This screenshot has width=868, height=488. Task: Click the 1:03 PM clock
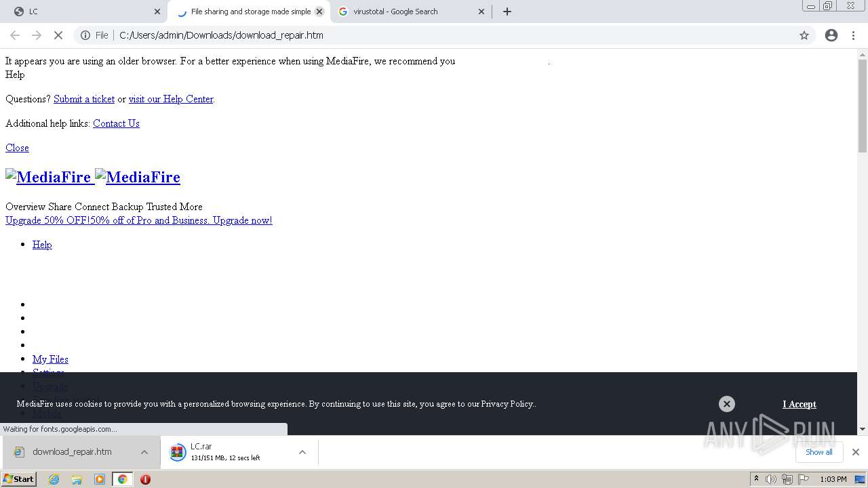(833, 479)
